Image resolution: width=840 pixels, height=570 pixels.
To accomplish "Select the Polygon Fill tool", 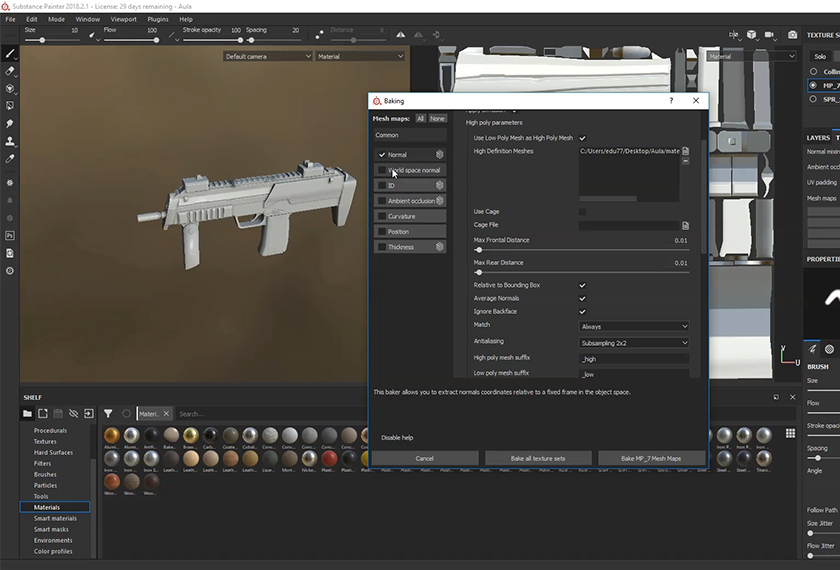I will 10,105.
